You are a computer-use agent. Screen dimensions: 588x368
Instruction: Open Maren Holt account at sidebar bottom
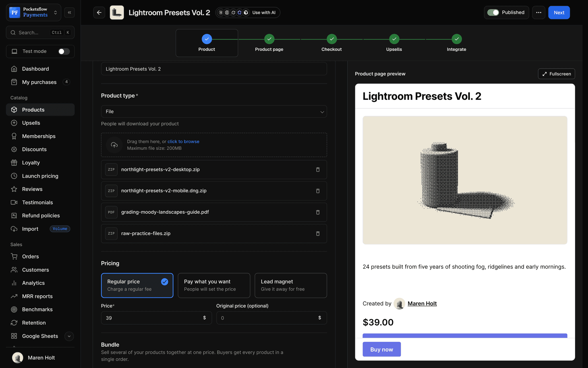pos(40,358)
